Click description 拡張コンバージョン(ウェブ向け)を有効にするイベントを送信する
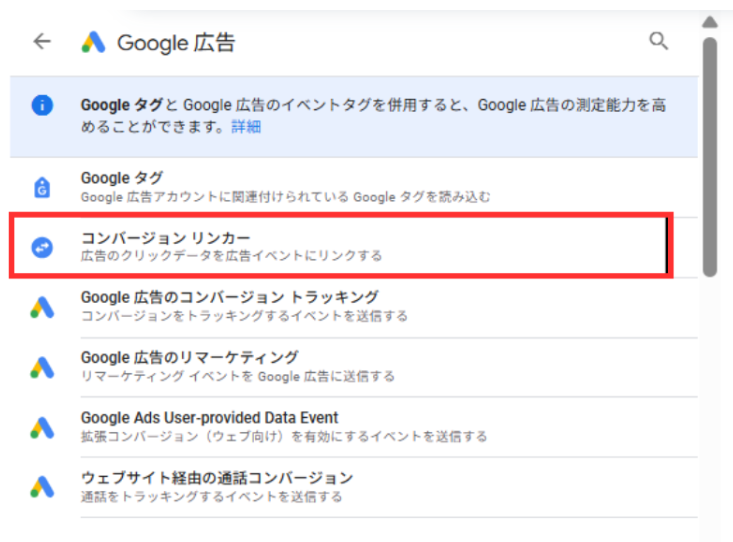 (x=284, y=437)
